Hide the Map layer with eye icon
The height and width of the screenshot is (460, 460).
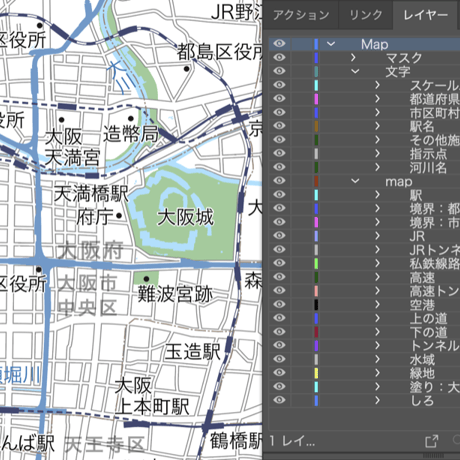pyautogui.click(x=279, y=43)
